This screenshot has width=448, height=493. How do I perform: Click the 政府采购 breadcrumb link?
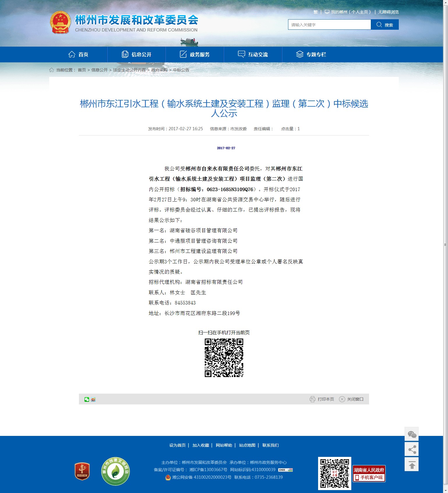click(159, 70)
